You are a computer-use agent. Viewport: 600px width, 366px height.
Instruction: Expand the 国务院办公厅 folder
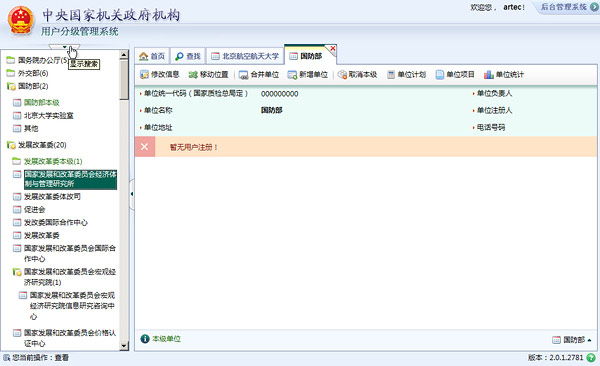10,60
